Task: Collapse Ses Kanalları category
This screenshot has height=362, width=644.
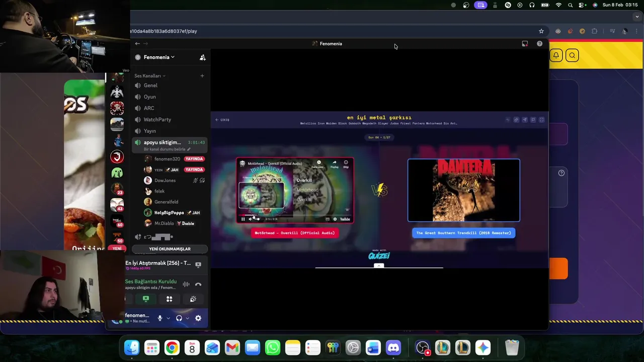Action: click(x=150, y=76)
